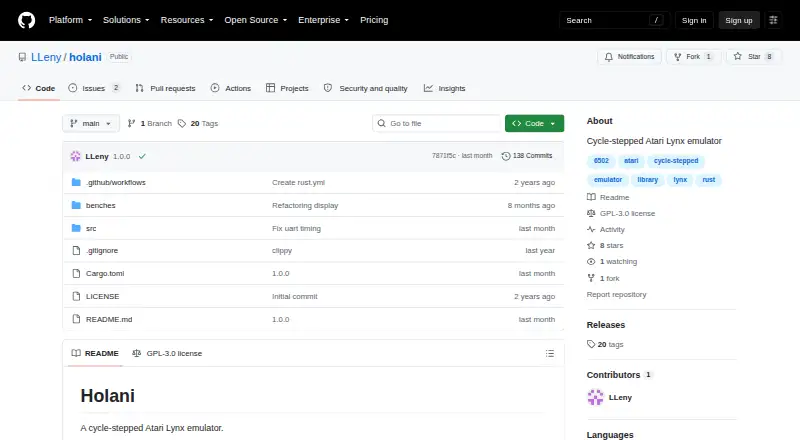Viewport: 800px width, 440px height.
Task: Switch to the GPL-3.0 license tab
Action: [x=167, y=353]
